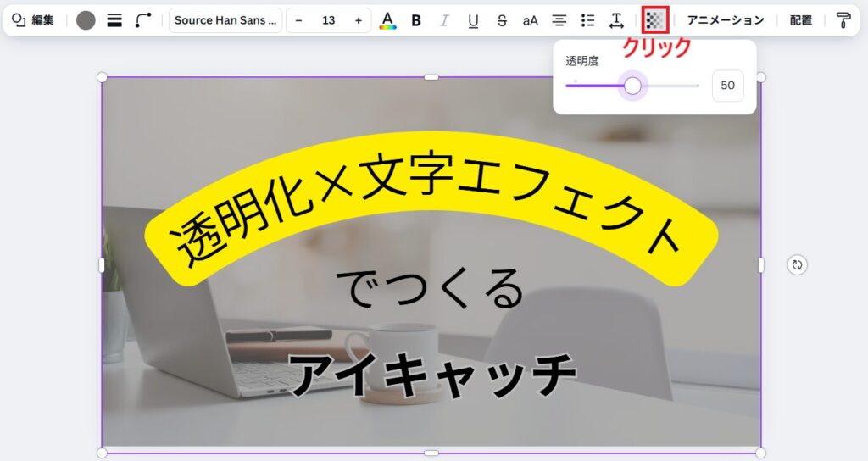This screenshot has height=461, width=868.
Task: Open border style options
Action: [114, 20]
